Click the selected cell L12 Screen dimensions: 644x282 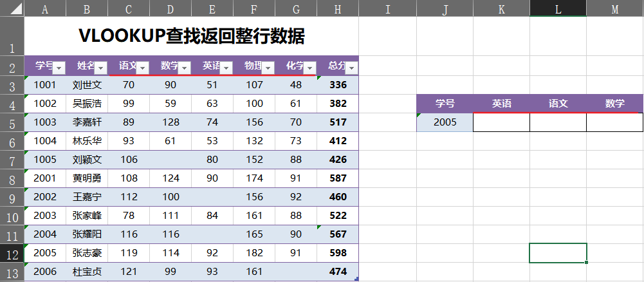click(558, 253)
